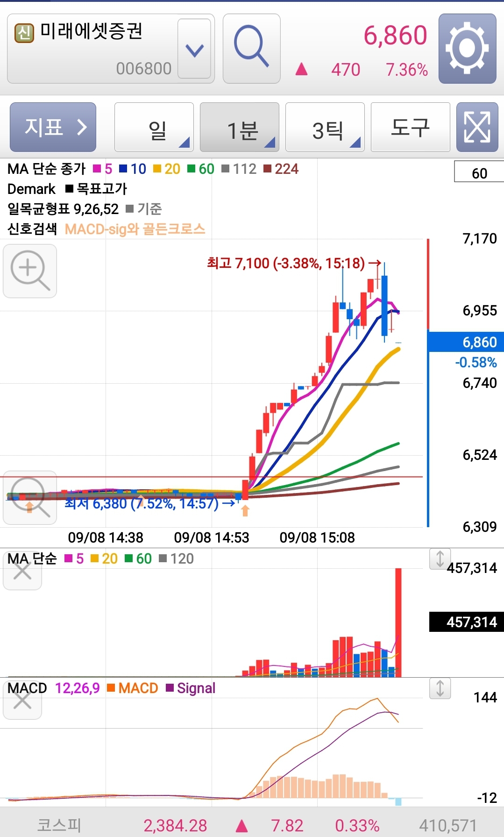
Task: Tap the stock code 006800
Action: (144, 69)
